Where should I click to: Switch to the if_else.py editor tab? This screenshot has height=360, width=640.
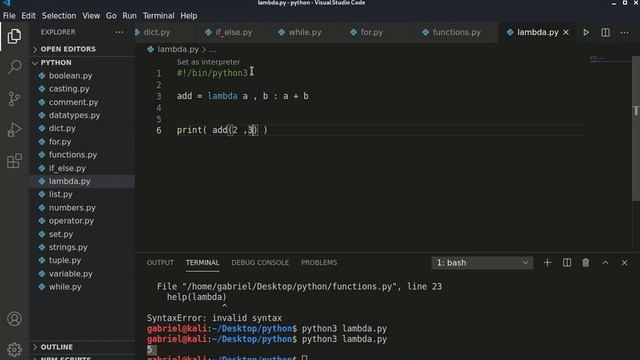point(233,32)
